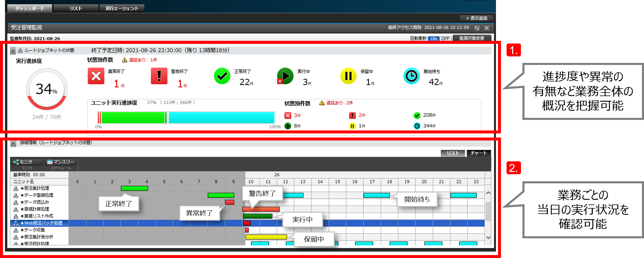Image resolution: width=644 pixels, height=258 pixels.
Task: Click the 保留中 yellow pause icon
Action: [348, 76]
